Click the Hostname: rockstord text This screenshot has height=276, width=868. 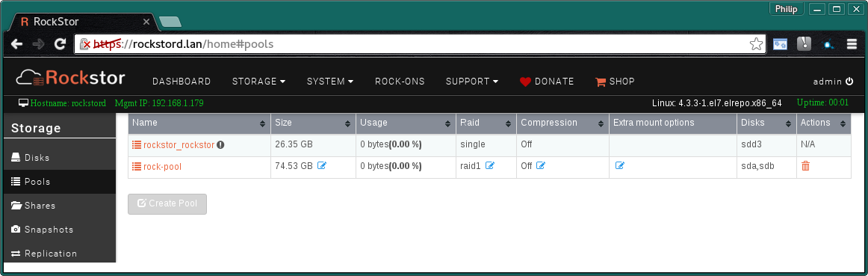(x=68, y=103)
